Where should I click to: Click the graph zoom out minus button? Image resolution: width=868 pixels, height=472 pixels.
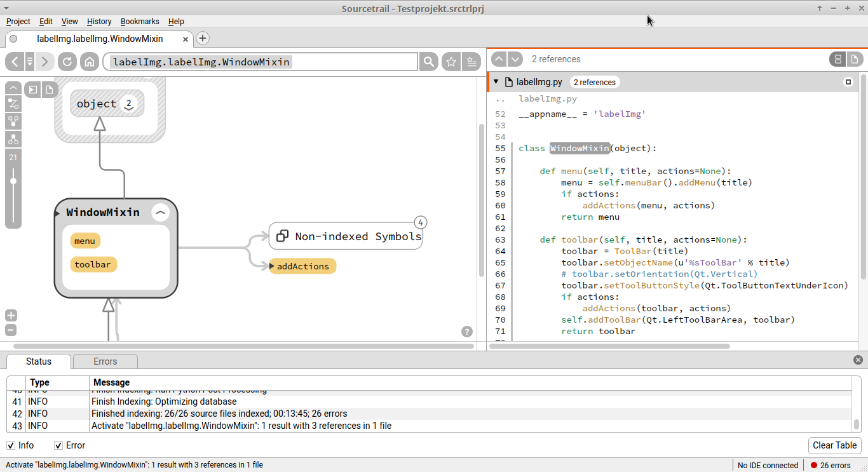(11, 330)
